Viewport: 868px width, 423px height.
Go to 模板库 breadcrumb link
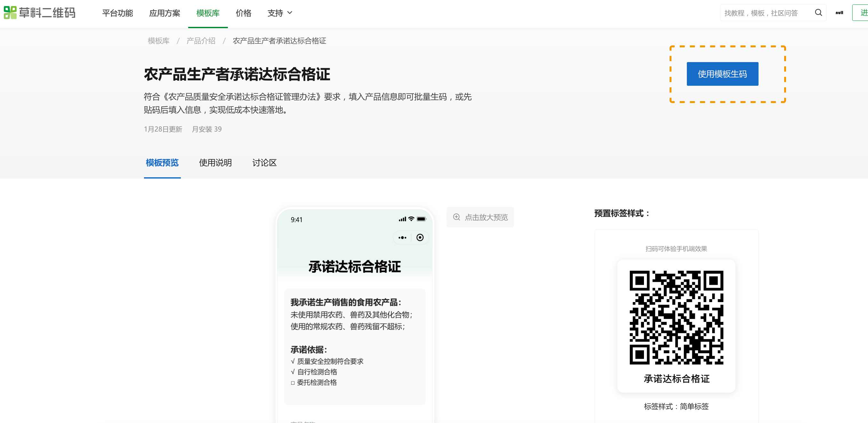coord(158,41)
